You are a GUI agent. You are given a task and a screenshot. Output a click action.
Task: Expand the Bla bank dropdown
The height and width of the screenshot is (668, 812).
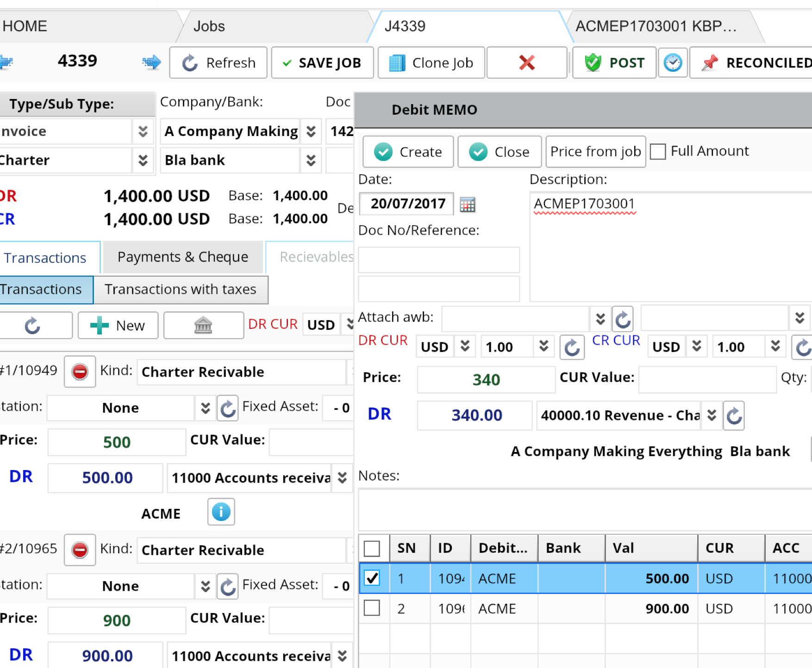(311, 160)
